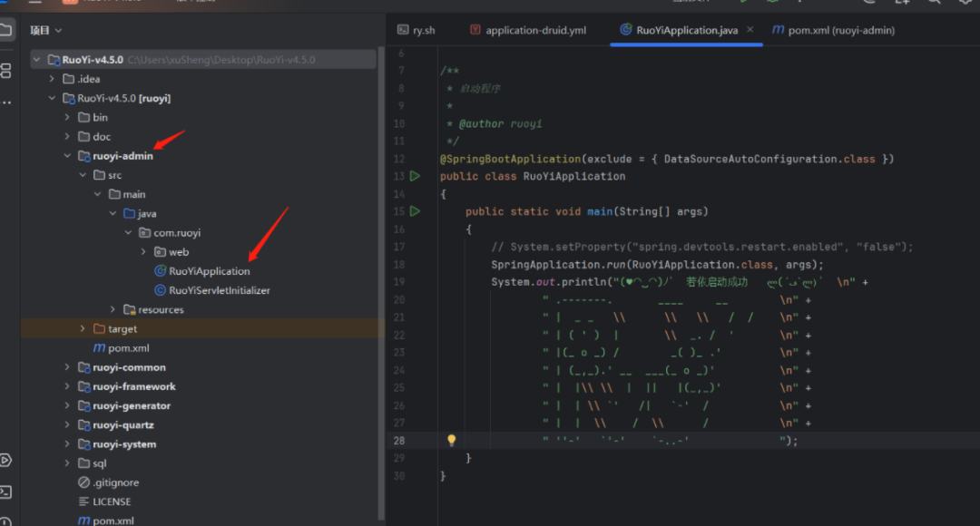Collapse the src folder
The image size is (980, 526).
point(83,175)
